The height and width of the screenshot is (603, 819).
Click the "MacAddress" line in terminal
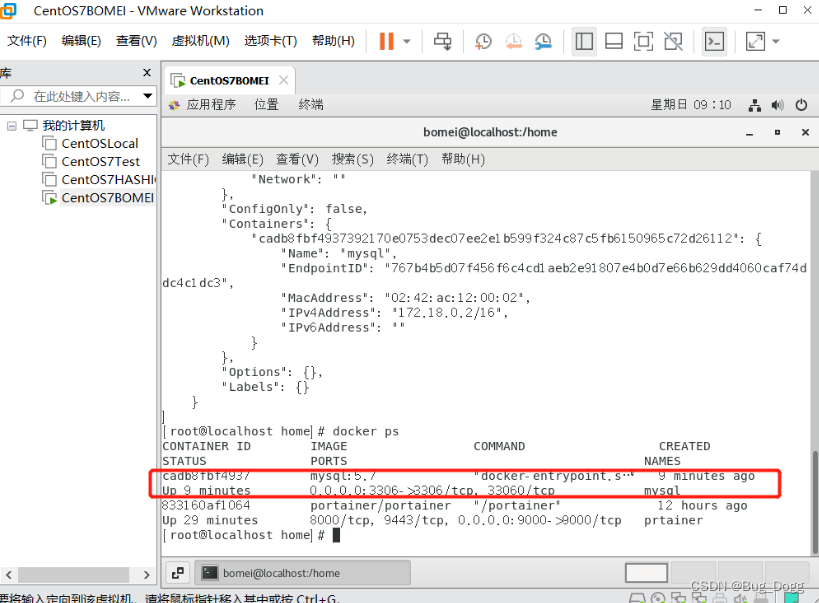(x=406, y=298)
